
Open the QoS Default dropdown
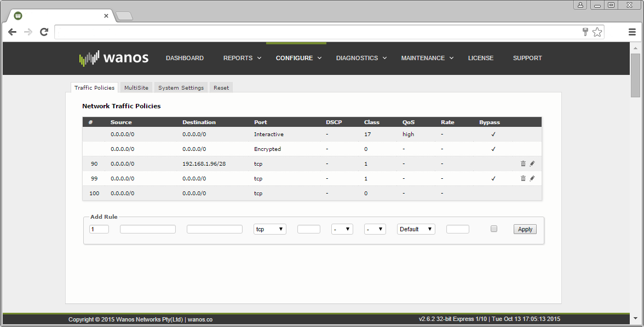pos(416,229)
